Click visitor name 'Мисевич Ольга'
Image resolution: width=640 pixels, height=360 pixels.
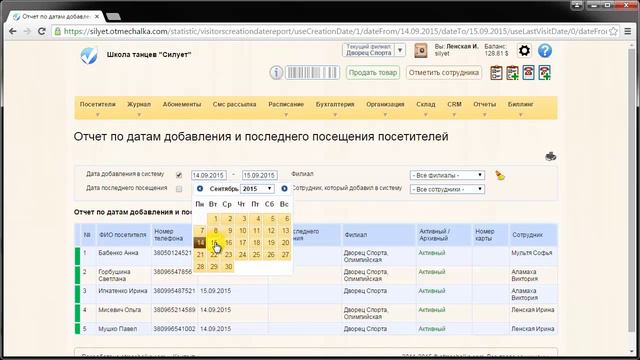pyautogui.click(x=120, y=310)
